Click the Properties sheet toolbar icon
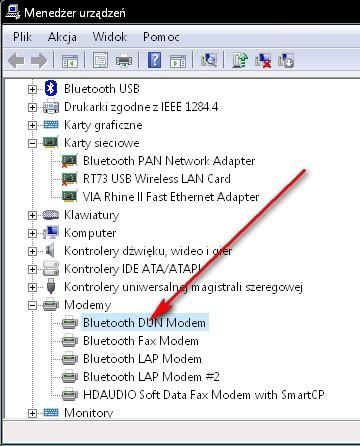360x446 pixels. click(x=100, y=61)
